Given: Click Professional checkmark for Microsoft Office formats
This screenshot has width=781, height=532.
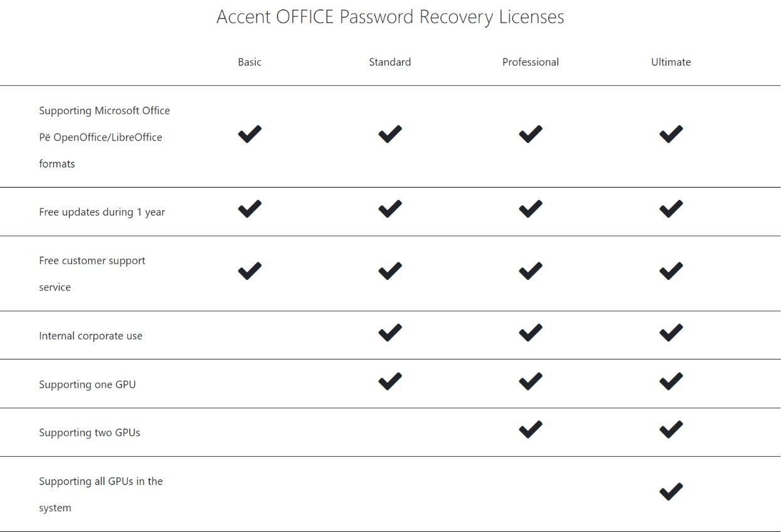Looking at the screenshot, I should [531, 134].
